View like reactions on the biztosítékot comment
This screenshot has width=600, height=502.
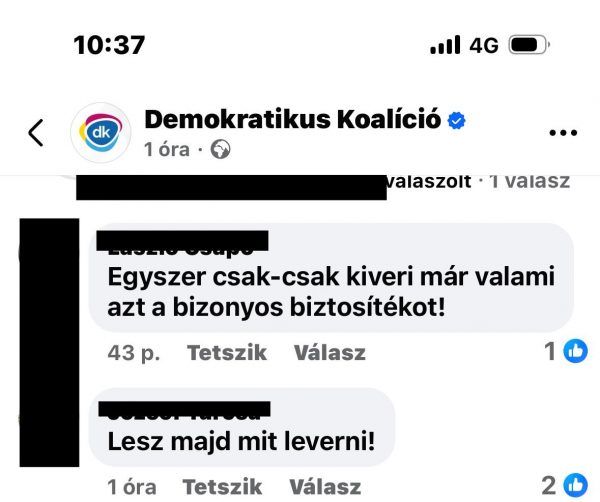[566, 351]
